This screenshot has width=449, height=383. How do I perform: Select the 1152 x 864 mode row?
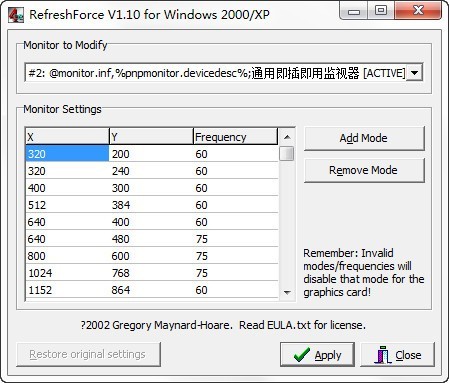(x=152, y=290)
